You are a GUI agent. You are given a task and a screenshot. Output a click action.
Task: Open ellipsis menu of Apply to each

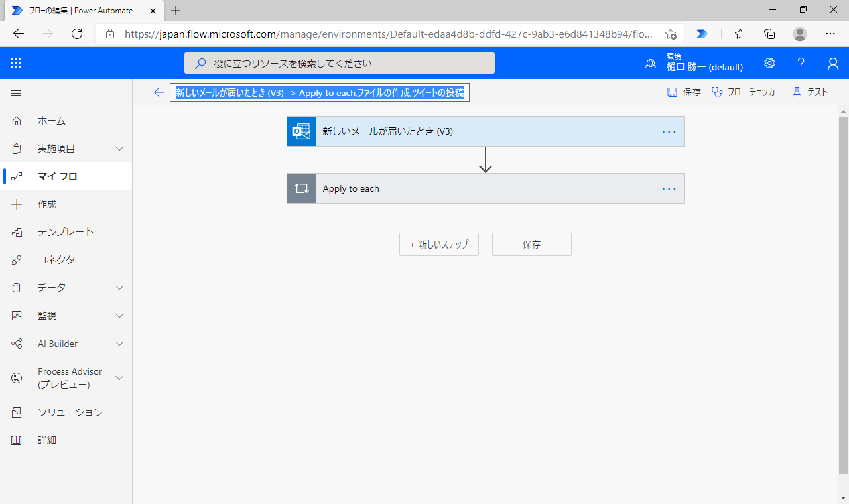(x=669, y=188)
